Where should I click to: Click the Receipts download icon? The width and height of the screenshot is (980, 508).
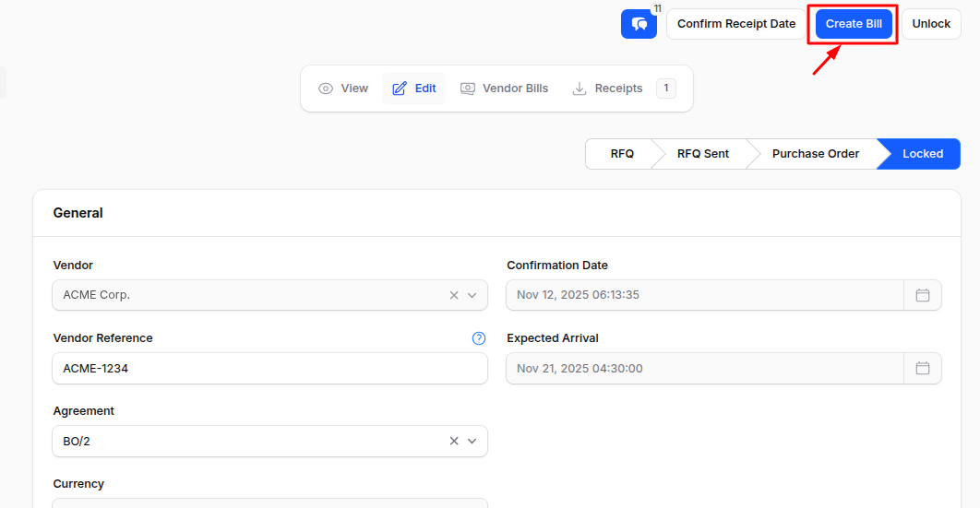tap(580, 89)
